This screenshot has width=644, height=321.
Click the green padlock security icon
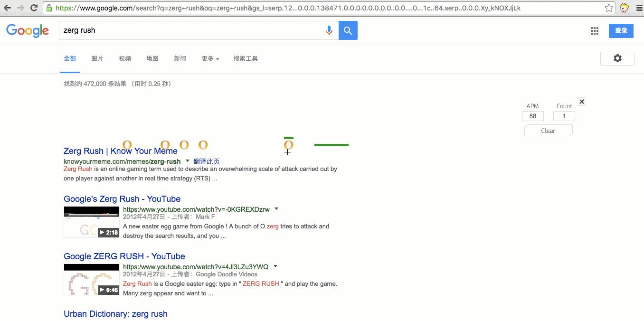point(49,8)
